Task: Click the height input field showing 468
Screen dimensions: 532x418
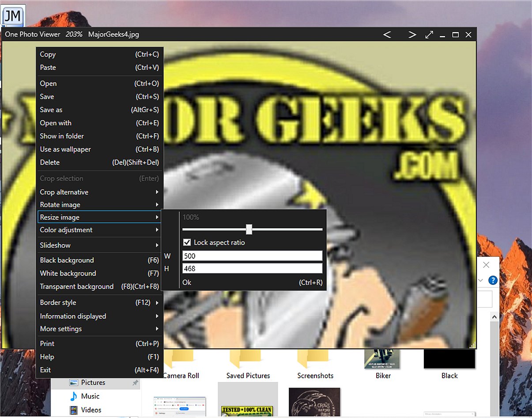Action: (x=253, y=268)
